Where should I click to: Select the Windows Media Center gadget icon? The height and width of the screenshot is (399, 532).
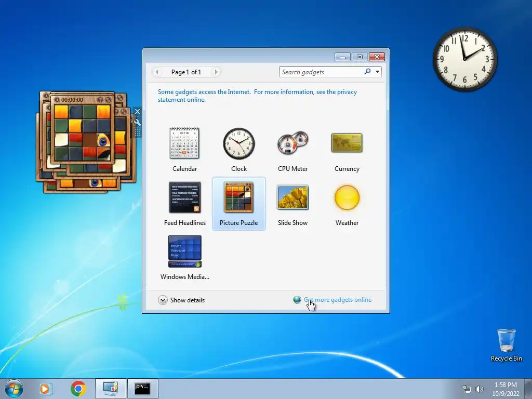pyautogui.click(x=185, y=251)
